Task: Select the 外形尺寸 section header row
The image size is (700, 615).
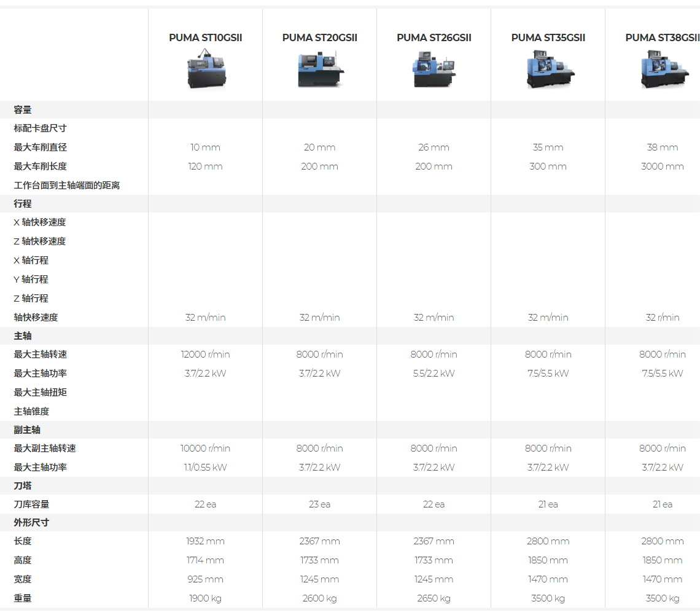Action: click(350, 523)
